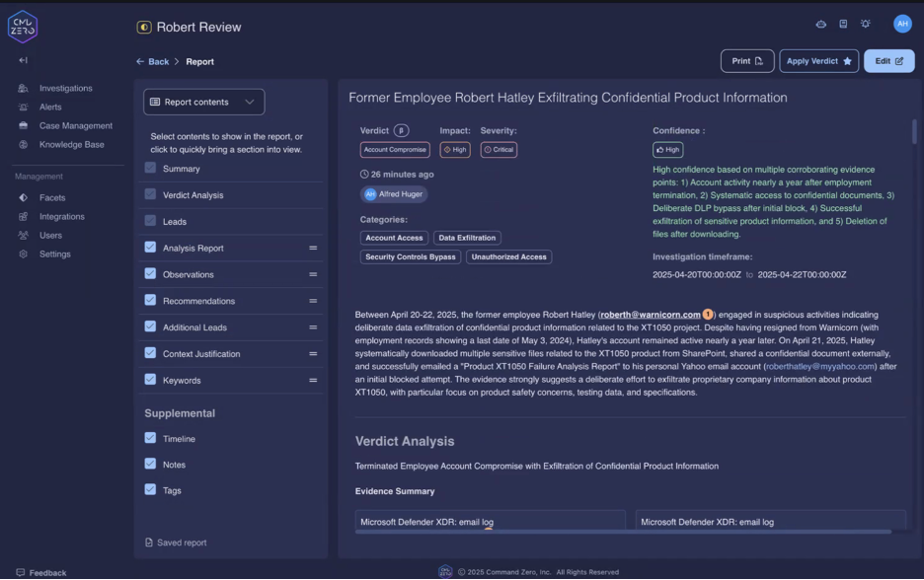Screen dimensions: 924x580
Task: Click the Integrations icon
Action: pos(23,217)
